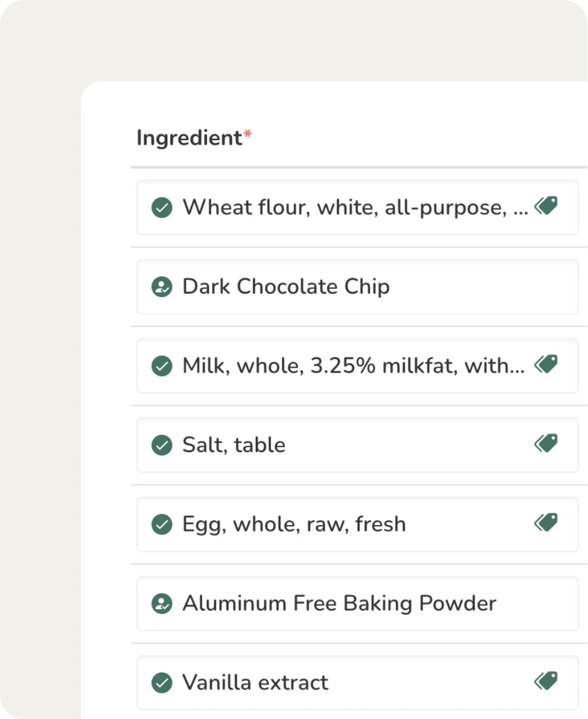Click the tag icon beside Salt, table
588x719 pixels.
546,443
